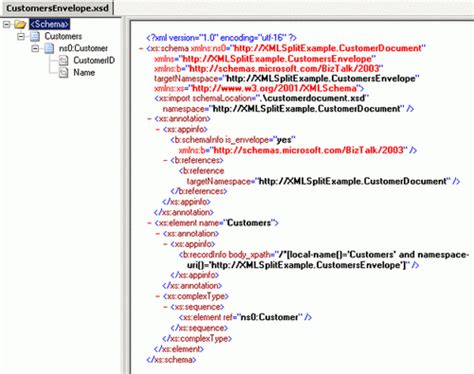Collapse the first xs:annotation XML node
Viewport: 474px width, 374px height.
pos(149,119)
